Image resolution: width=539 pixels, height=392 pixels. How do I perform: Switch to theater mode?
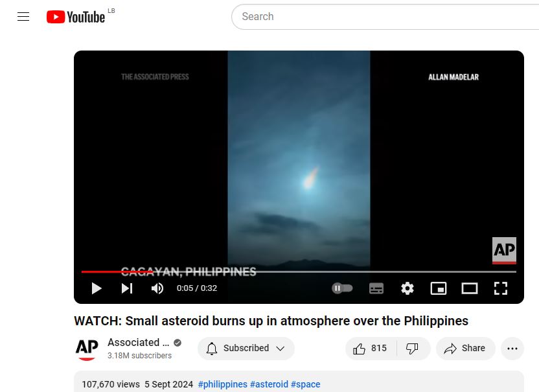(x=469, y=288)
